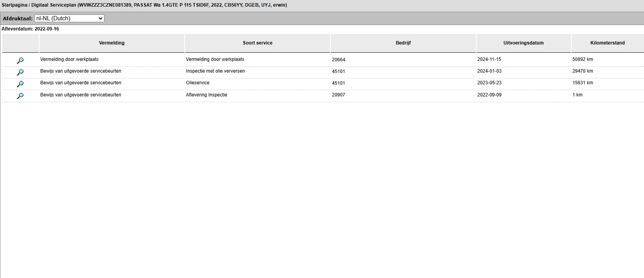The height and width of the screenshot is (278, 644).
Task: Click the 29470 km mileage cell
Action: [583, 71]
